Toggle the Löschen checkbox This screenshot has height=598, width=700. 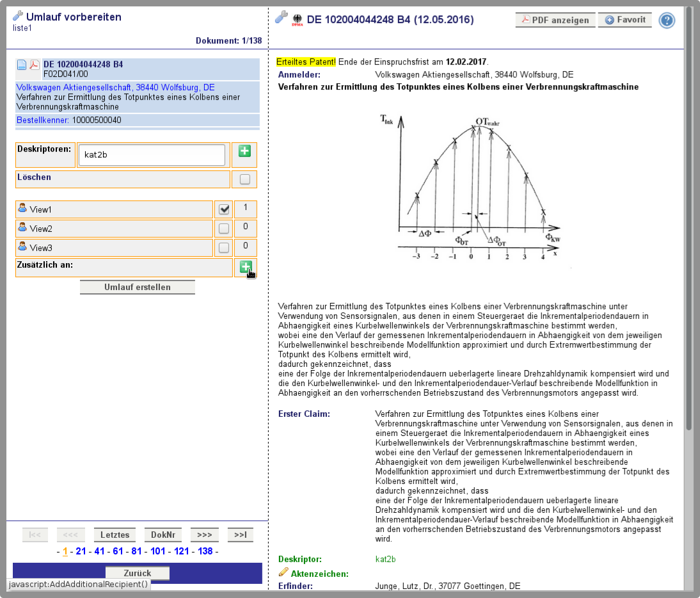244,179
